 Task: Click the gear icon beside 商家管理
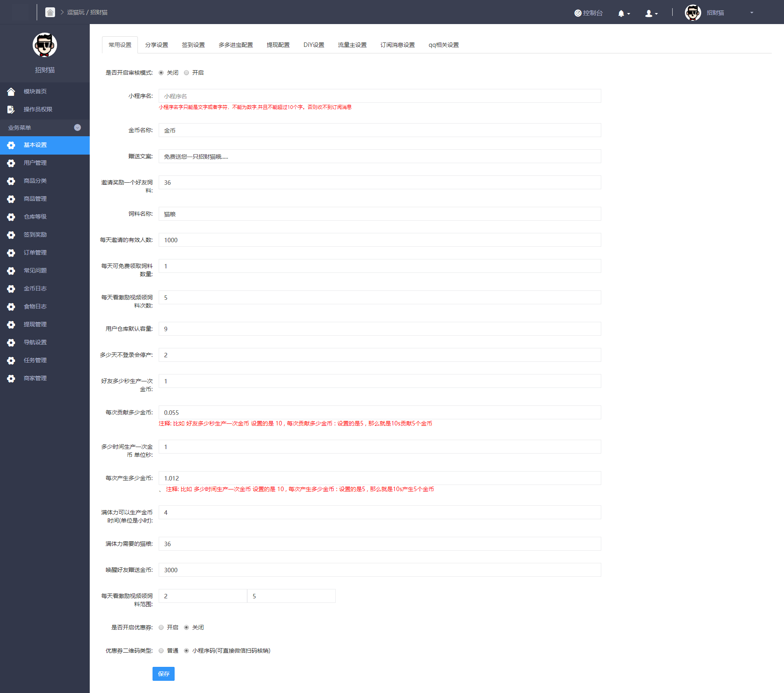pos(11,379)
